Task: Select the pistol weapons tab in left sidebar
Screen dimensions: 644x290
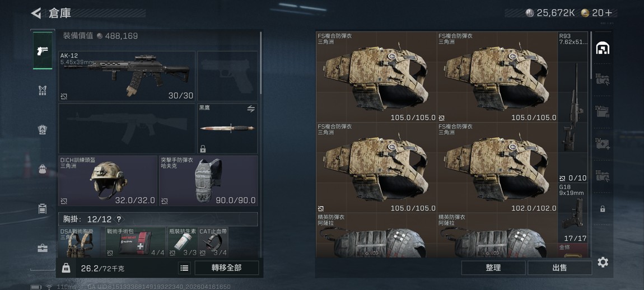Action: pyautogui.click(x=43, y=50)
